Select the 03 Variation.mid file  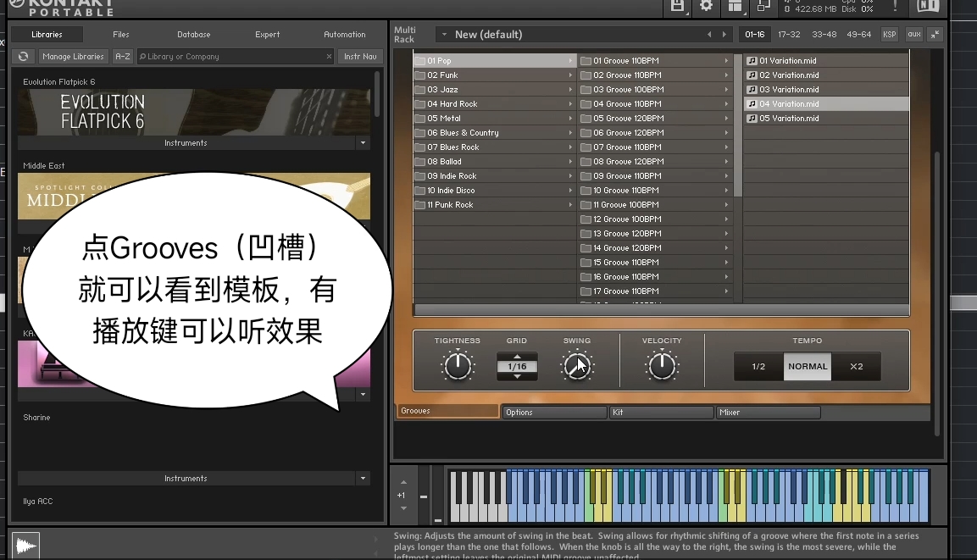point(826,89)
